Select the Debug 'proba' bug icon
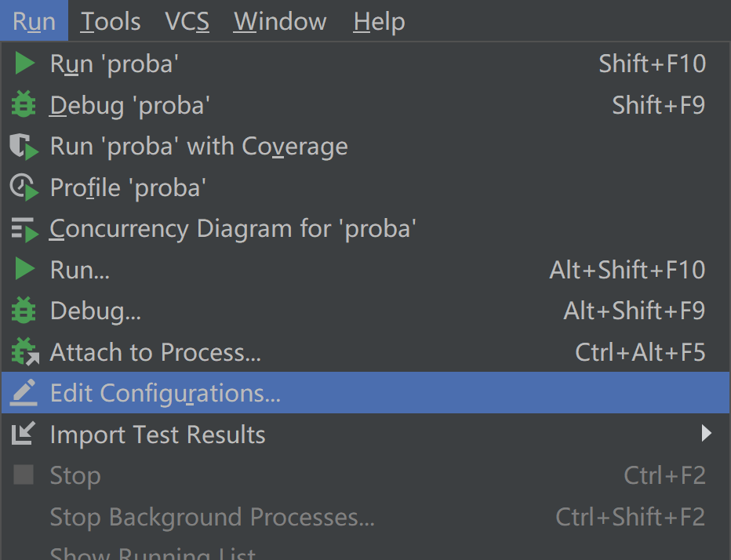 coord(24,104)
